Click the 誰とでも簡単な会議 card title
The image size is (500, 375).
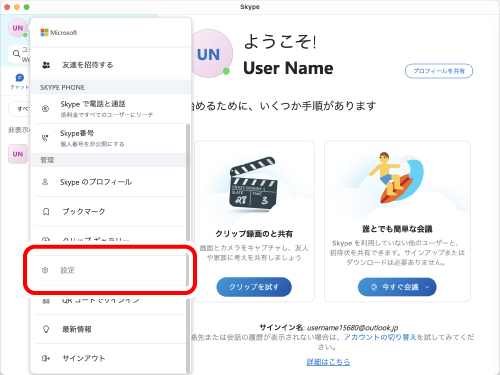[397, 229]
